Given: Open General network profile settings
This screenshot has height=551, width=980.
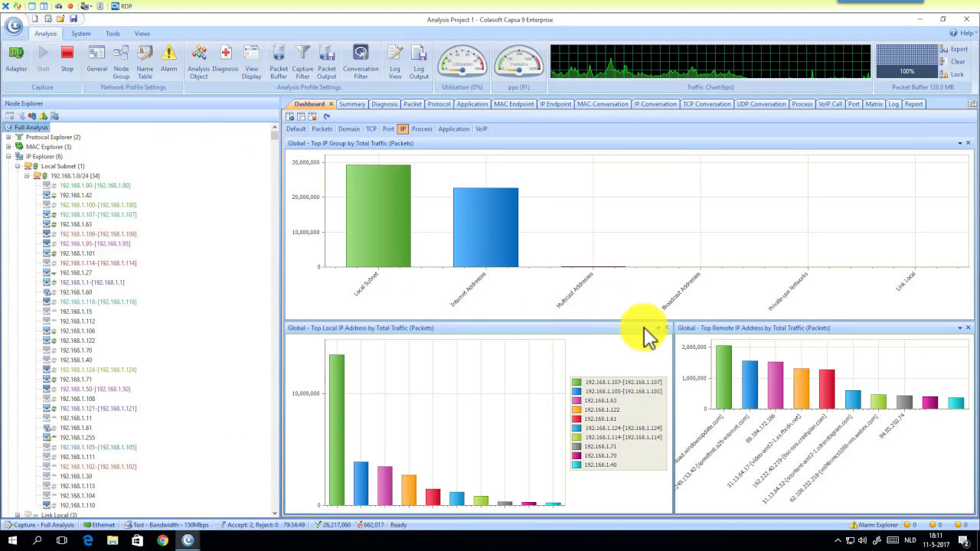Looking at the screenshot, I should tap(96, 60).
